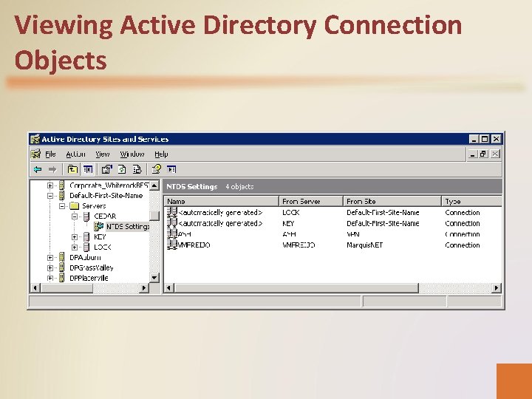Click the NTDS Settings tree icon
532x399 pixels.
pyautogui.click(x=99, y=226)
